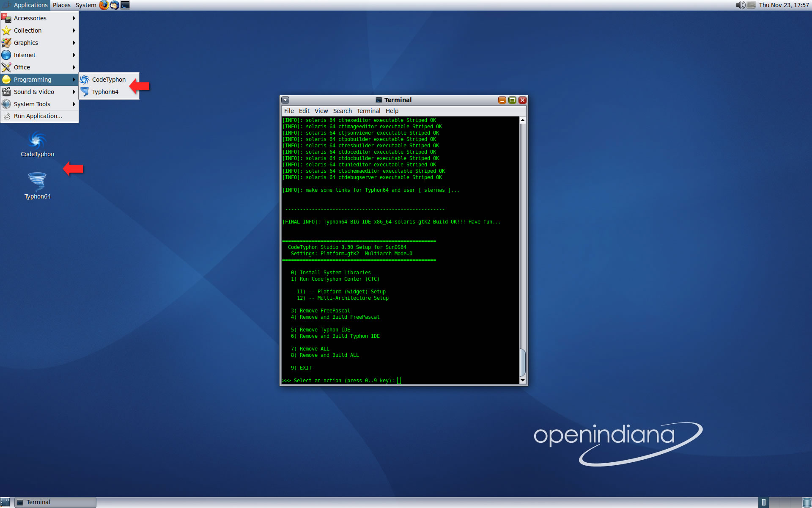Click the '0) Install System Libraries' line
The width and height of the screenshot is (812, 508).
(331, 273)
